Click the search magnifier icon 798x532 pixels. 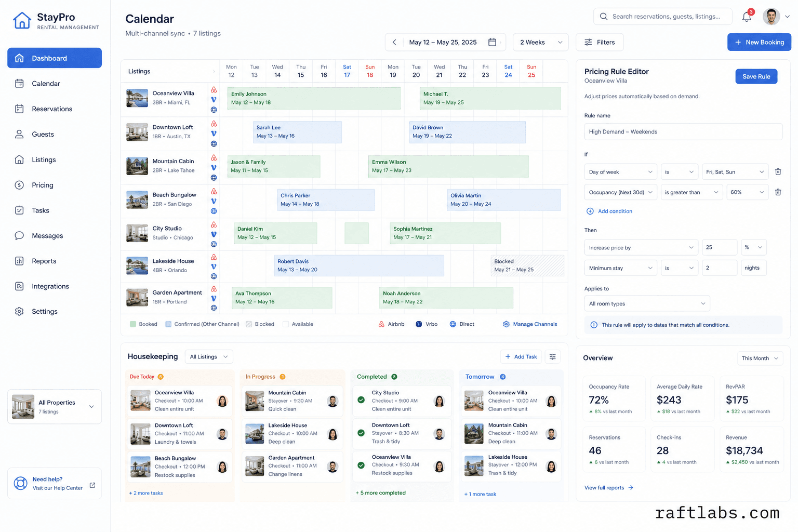click(x=604, y=17)
